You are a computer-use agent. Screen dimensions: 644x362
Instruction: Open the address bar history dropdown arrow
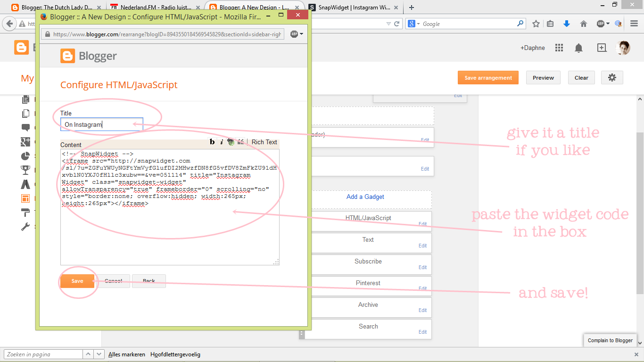coord(388,24)
